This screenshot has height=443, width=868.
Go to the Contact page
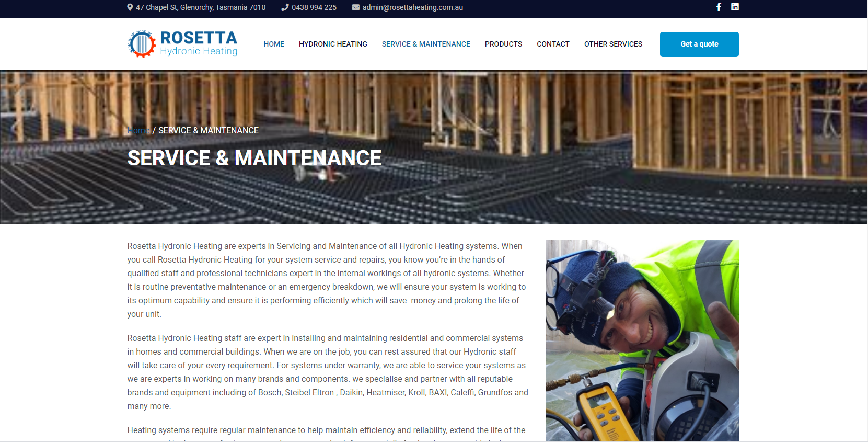click(x=553, y=44)
